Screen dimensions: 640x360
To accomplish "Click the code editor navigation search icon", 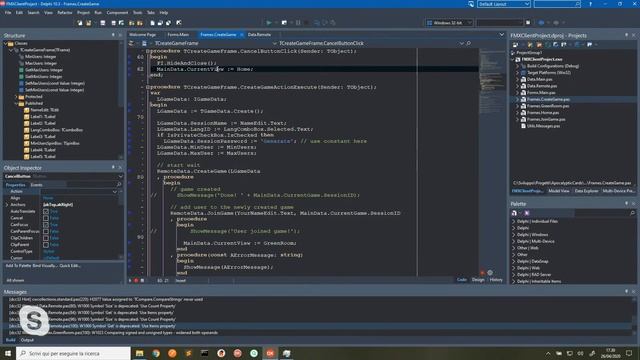I will pyautogui.click(x=469, y=43).
